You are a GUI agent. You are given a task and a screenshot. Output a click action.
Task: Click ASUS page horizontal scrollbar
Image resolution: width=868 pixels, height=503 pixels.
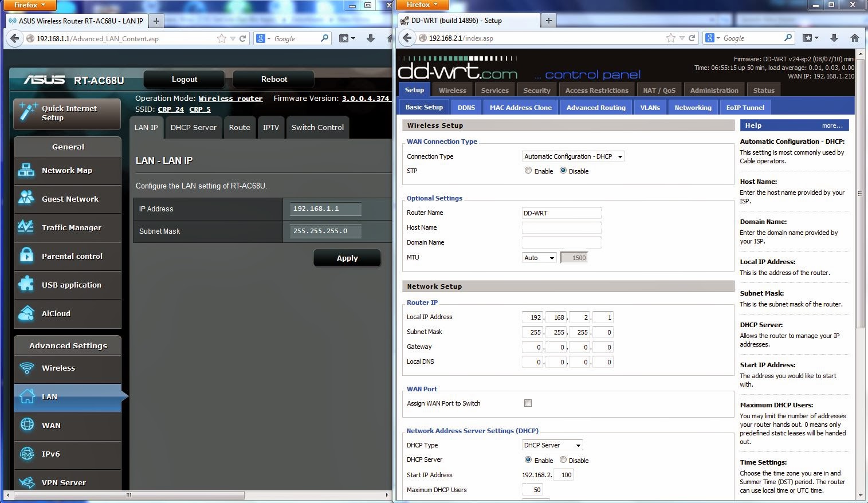point(129,495)
